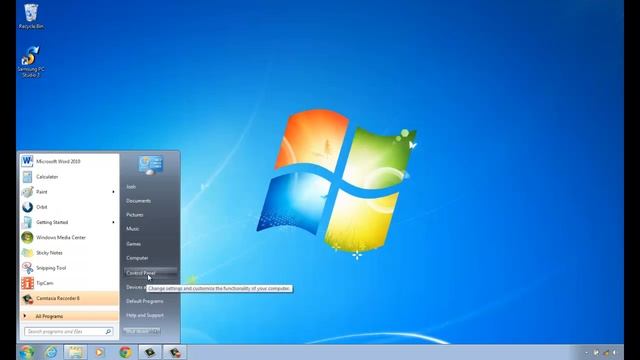The width and height of the screenshot is (640, 360).
Task: Open Windows Media Player from taskbar
Action: tap(100, 352)
